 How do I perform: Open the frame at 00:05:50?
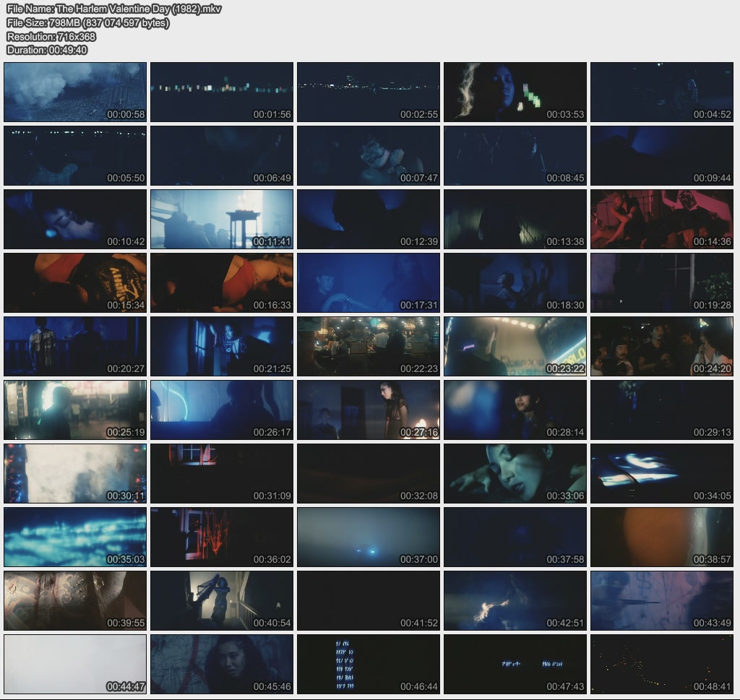tap(75, 155)
